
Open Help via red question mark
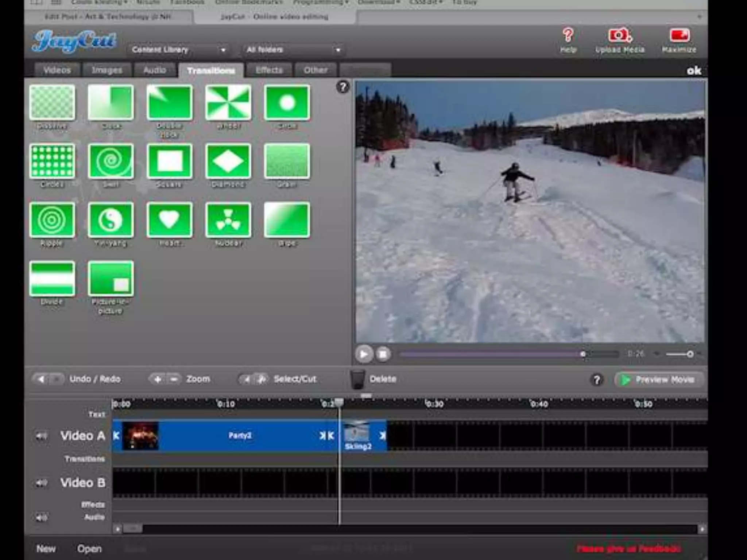(568, 36)
